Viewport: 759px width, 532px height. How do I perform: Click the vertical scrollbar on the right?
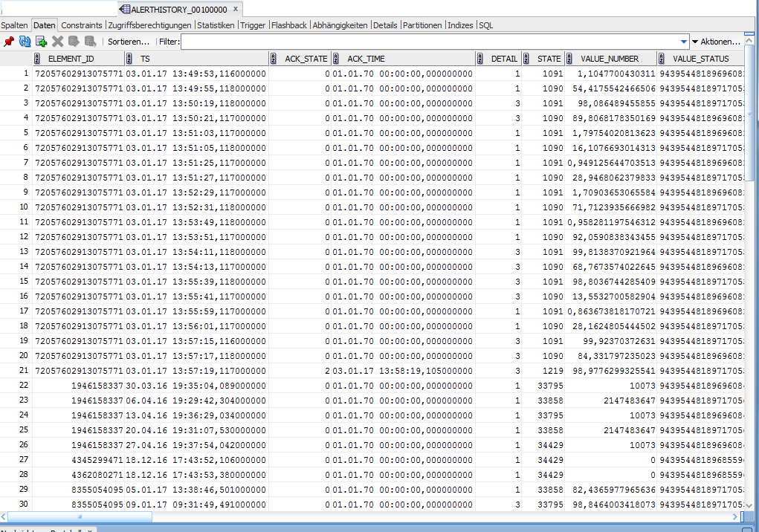point(752,149)
